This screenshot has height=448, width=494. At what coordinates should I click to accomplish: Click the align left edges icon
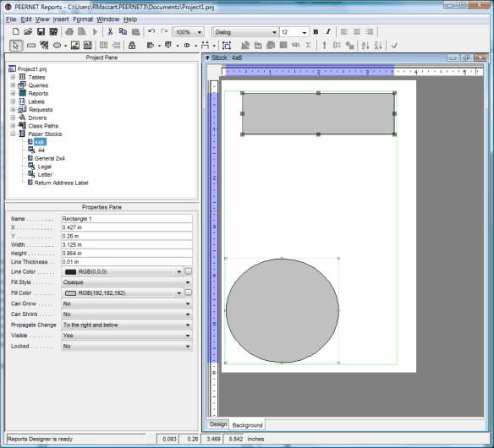pyautogui.click(x=151, y=46)
